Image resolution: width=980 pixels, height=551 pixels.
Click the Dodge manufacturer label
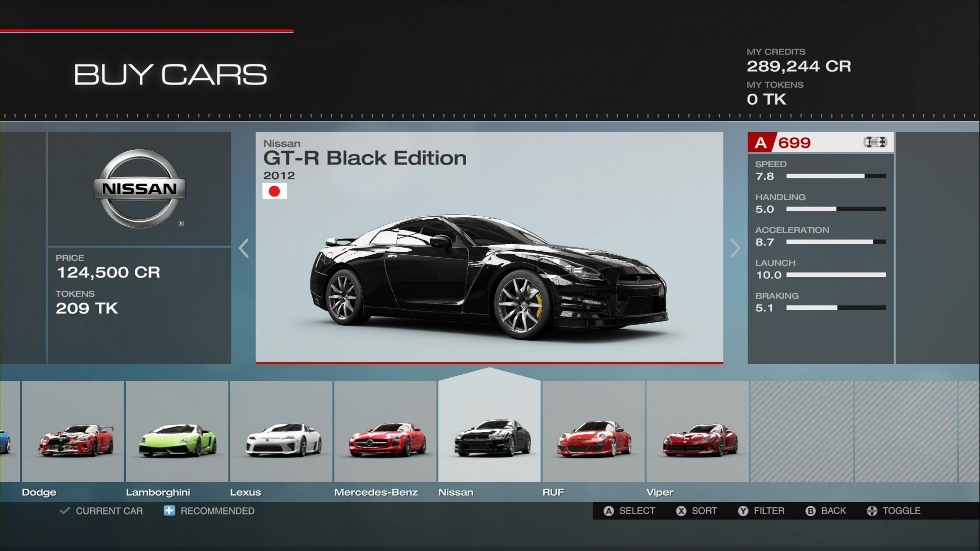pos(39,492)
